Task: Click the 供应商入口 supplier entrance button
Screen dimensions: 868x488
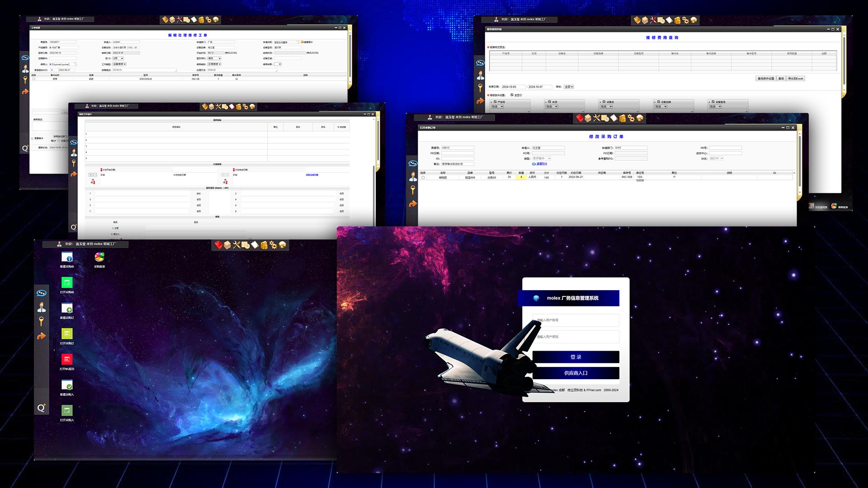Action: [576, 373]
